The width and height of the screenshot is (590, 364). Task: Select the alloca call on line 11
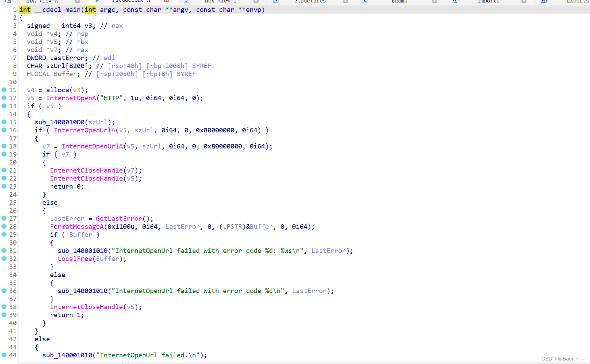58,90
